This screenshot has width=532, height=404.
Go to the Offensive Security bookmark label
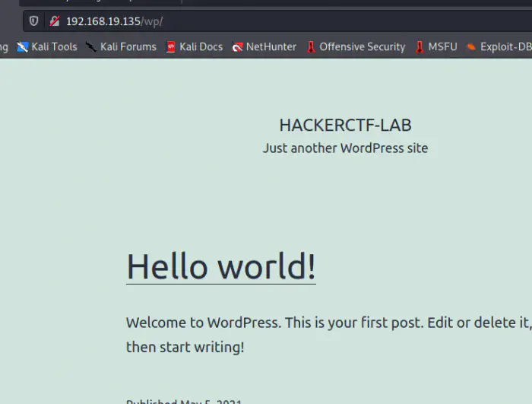pyautogui.click(x=362, y=47)
